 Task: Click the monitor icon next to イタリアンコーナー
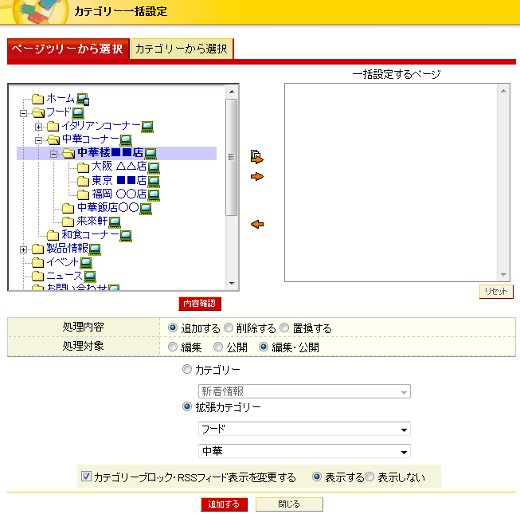point(147,127)
